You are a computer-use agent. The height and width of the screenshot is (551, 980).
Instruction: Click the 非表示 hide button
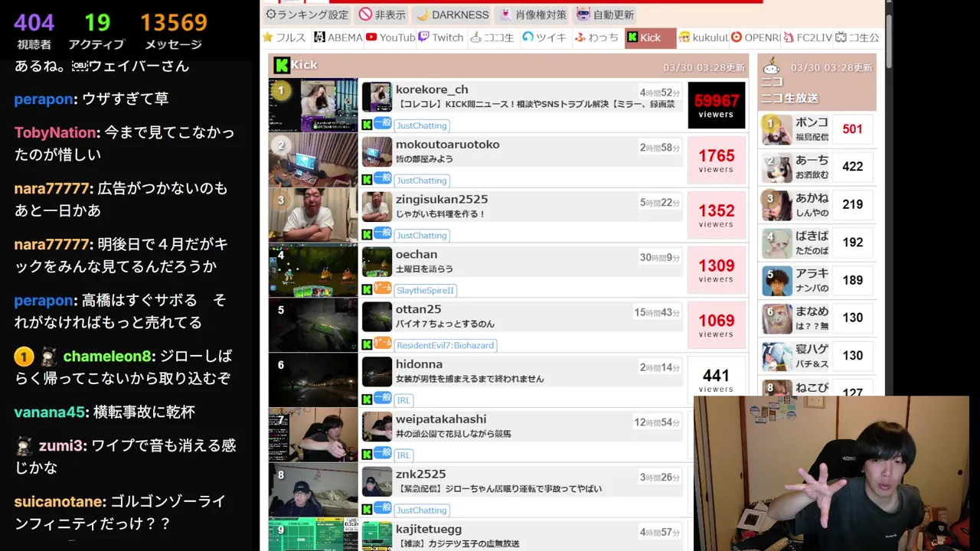[x=383, y=15]
